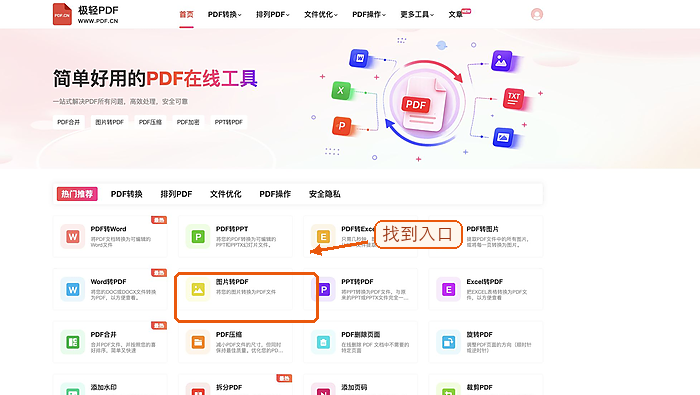This screenshot has height=395, width=700.
Task: Click the PPT转PDF purple P icon
Action: (324, 290)
